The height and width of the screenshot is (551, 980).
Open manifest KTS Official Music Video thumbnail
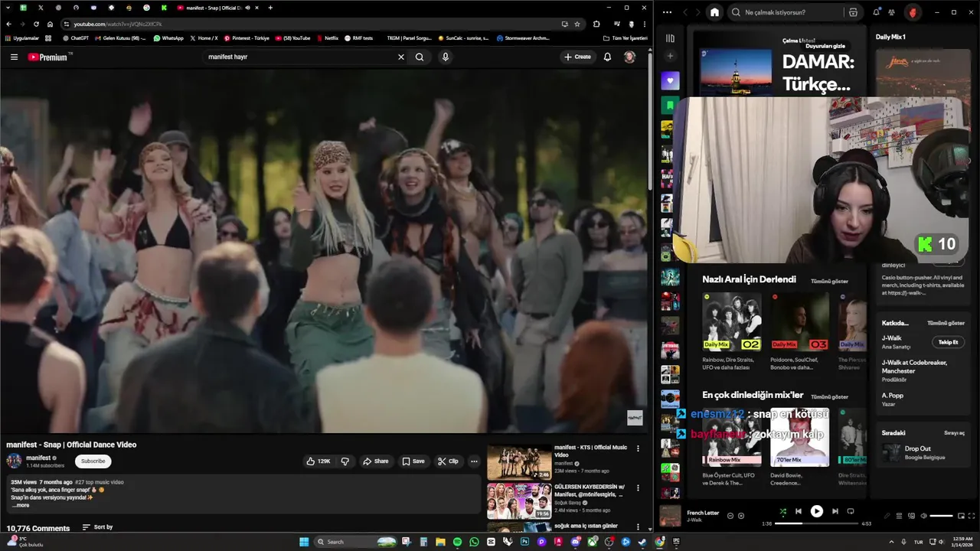click(x=519, y=463)
